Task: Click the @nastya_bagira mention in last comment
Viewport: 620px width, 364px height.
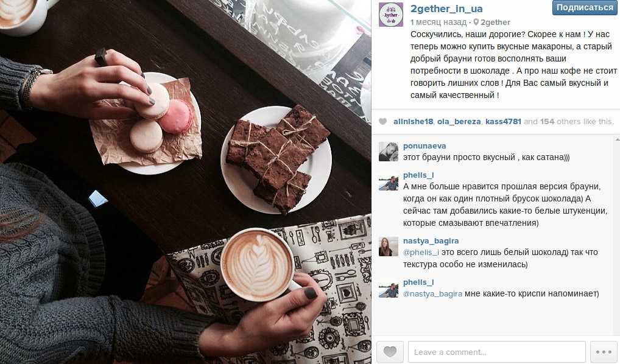Action: pyautogui.click(x=432, y=293)
